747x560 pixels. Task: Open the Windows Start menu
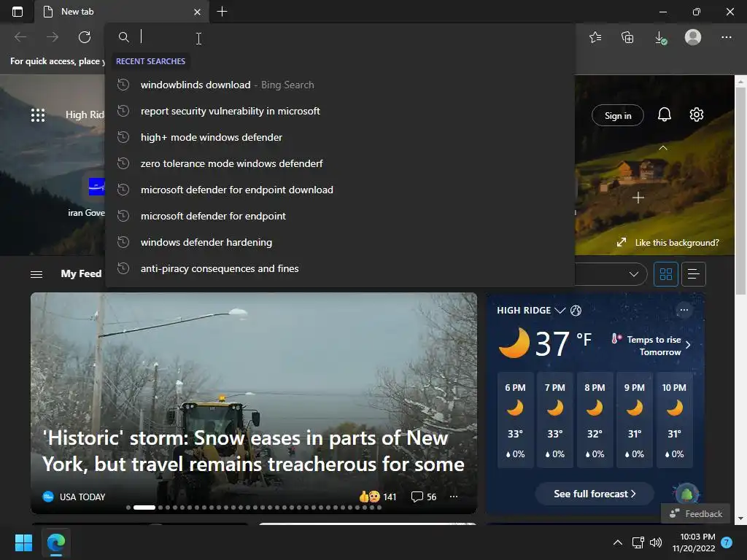[23, 542]
